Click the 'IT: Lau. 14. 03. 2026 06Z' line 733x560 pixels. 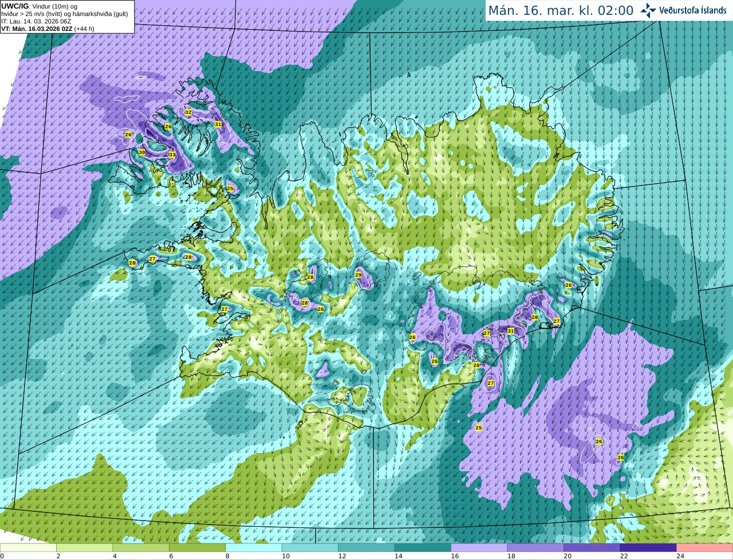point(36,21)
